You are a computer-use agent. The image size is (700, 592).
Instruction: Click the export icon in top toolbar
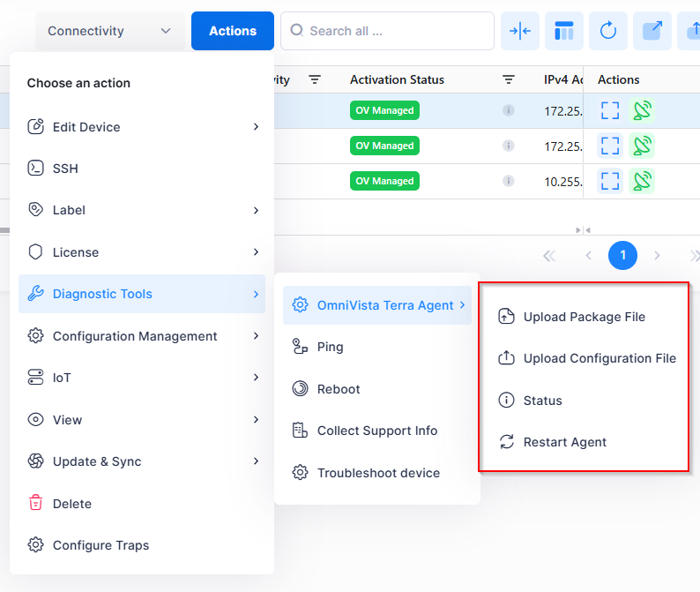(x=652, y=31)
